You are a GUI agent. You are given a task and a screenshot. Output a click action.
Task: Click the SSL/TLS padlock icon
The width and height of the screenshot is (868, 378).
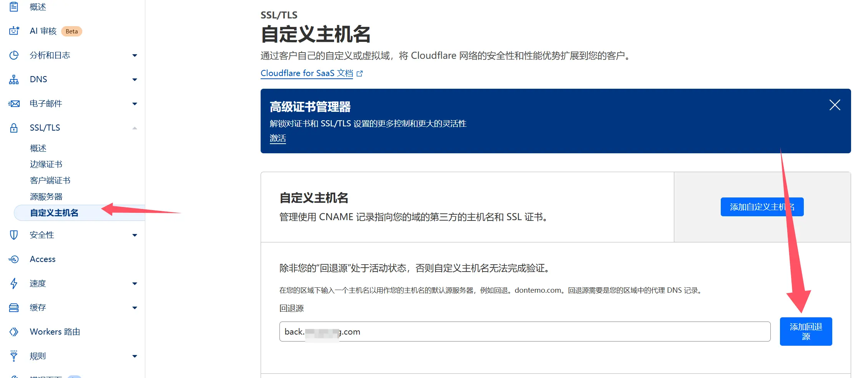(14, 128)
